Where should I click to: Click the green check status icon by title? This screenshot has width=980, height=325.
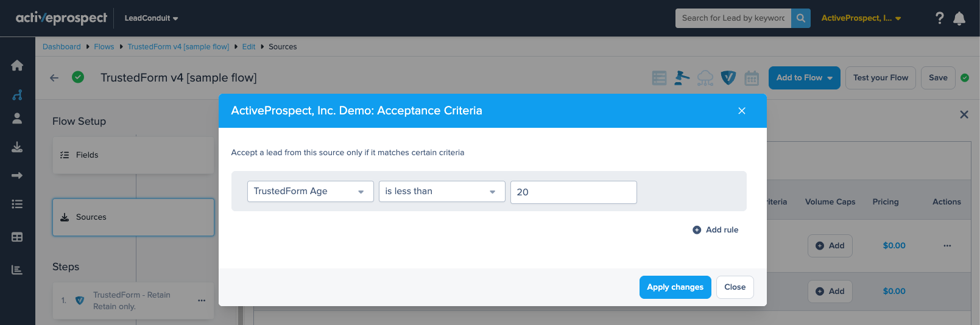(78, 77)
